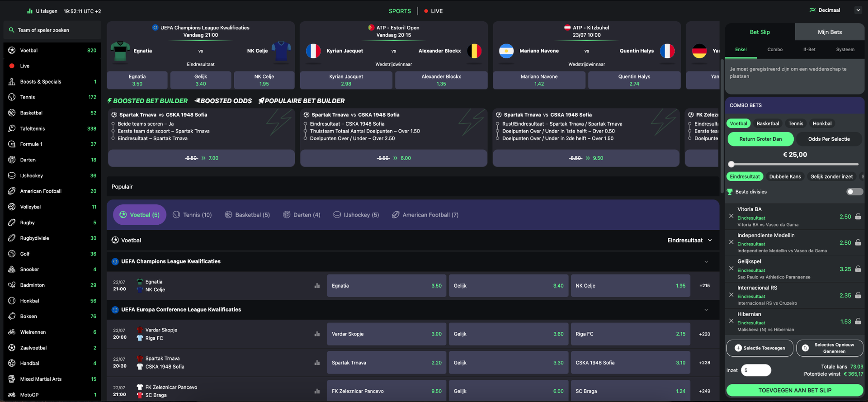Open the Eindresultaat market dropdown
868x402 pixels.
tap(689, 240)
